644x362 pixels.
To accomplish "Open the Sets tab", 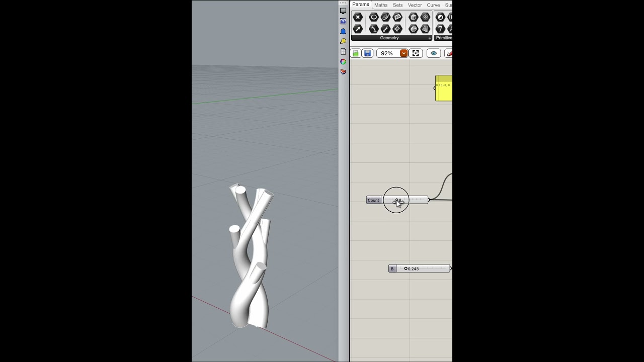I will 397,5.
